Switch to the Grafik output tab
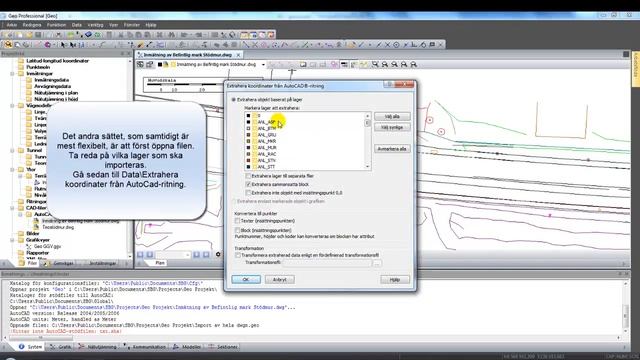640x360 pixels. pyautogui.click(x=61, y=347)
